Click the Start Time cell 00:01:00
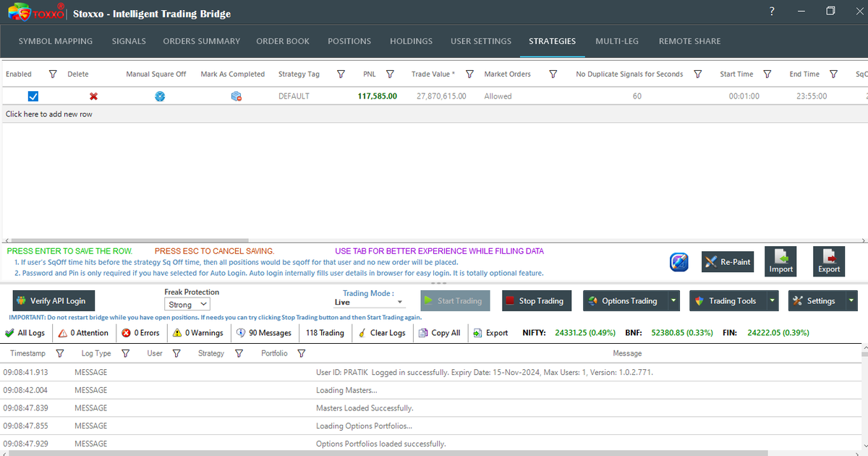Image resolution: width=868 pixels, height=456 pixels. (744, 96)
